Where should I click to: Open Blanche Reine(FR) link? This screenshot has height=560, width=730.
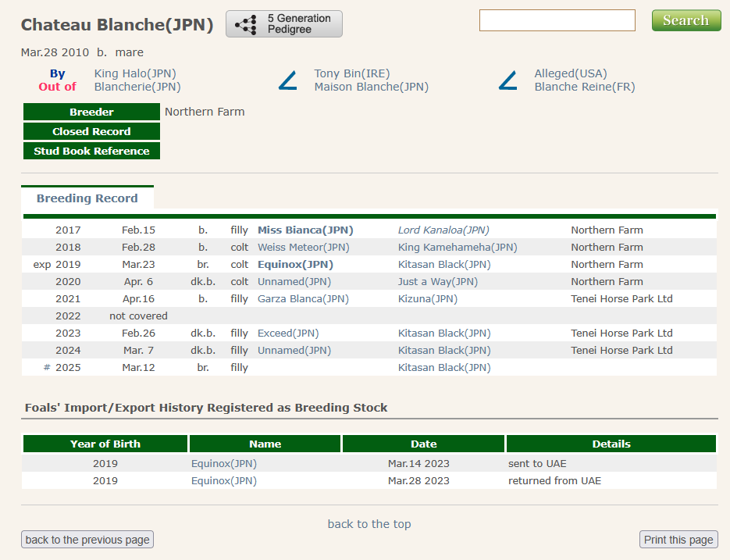pyautogui.click(x=585, y=87)
